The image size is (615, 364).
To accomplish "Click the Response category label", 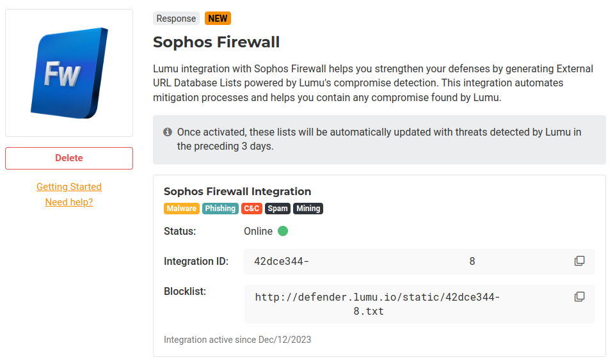I will pyautogui.click(x=176, y=19).
